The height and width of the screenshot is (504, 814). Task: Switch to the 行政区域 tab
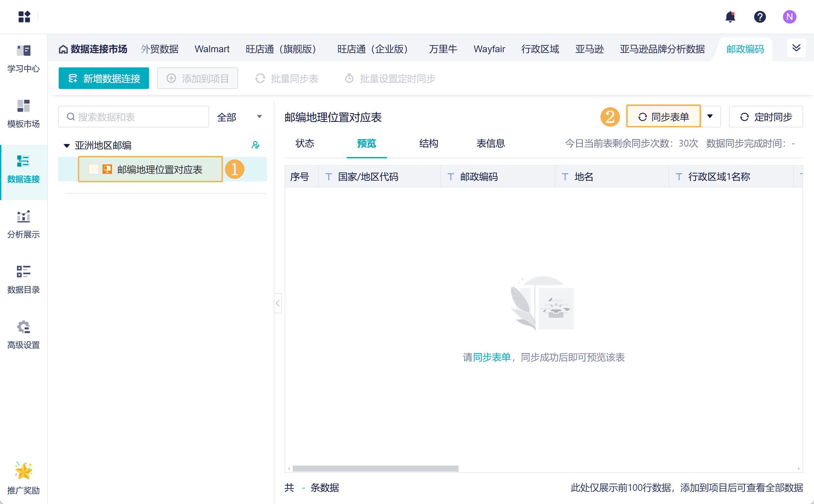coord(540,49)
